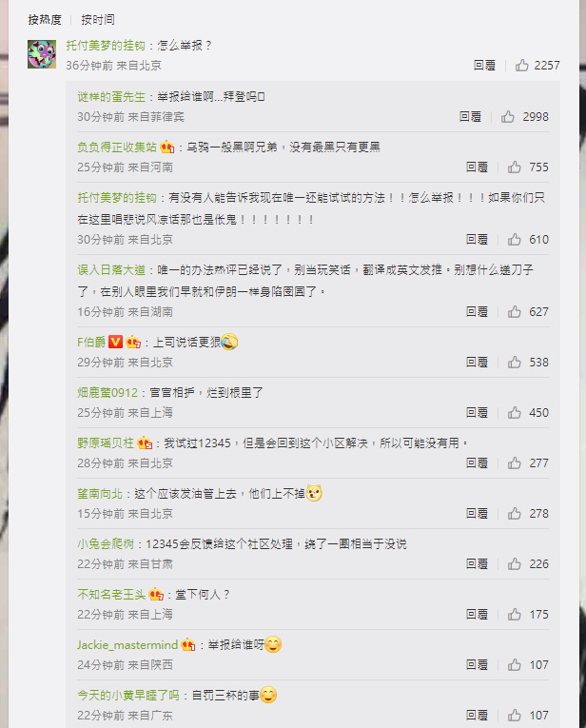Open profile of 负负得正收集站

pos(117,148)
